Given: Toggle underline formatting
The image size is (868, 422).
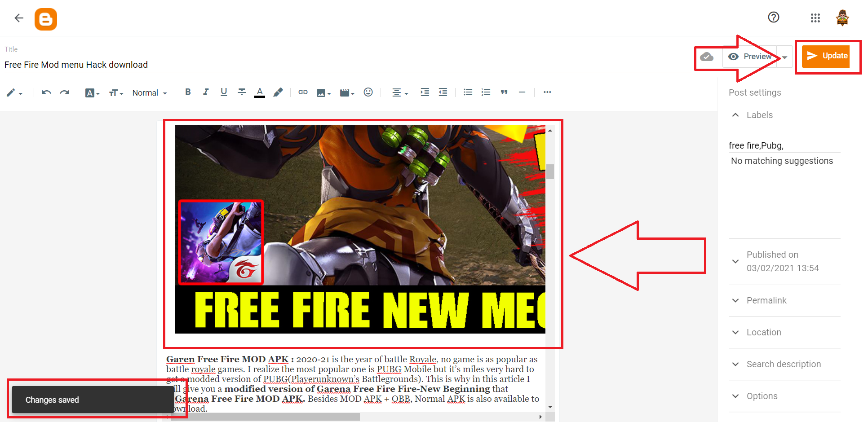Looking at the screenshot, I should (x=224, y=92).
